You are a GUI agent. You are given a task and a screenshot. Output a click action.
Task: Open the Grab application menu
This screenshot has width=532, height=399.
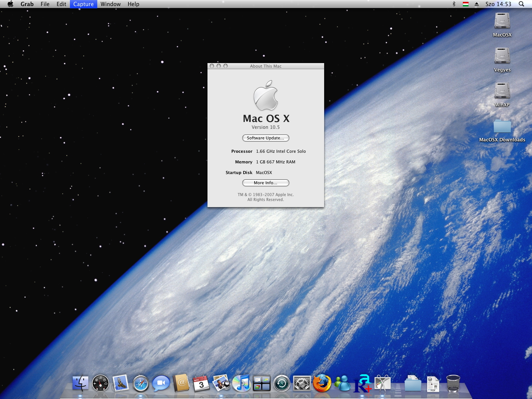click(27, 4)
